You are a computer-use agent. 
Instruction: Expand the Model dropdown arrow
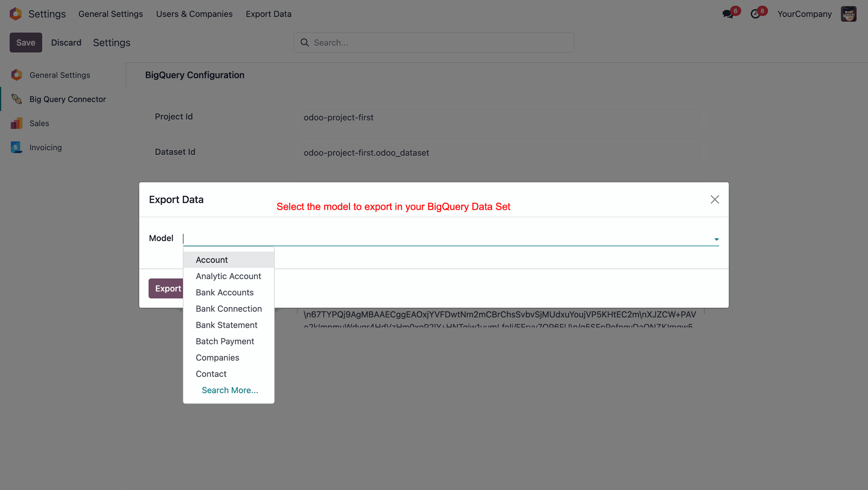point(716,239)
